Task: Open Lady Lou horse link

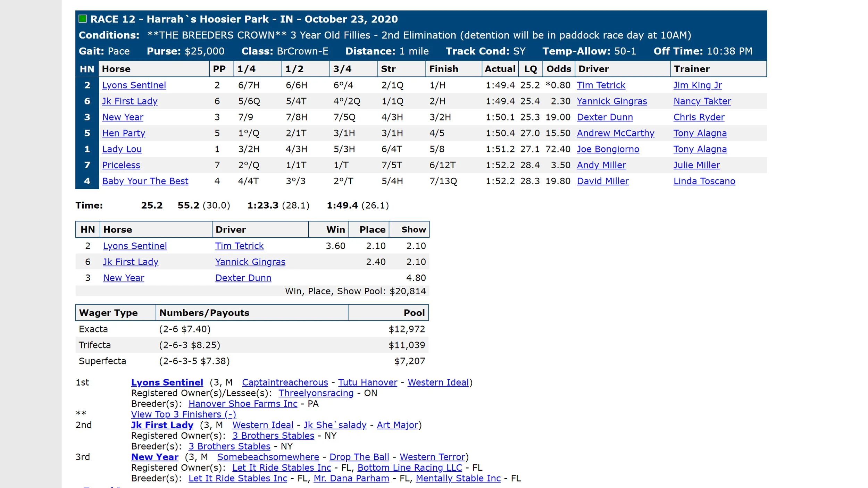Action: click(x=122, y=149)
